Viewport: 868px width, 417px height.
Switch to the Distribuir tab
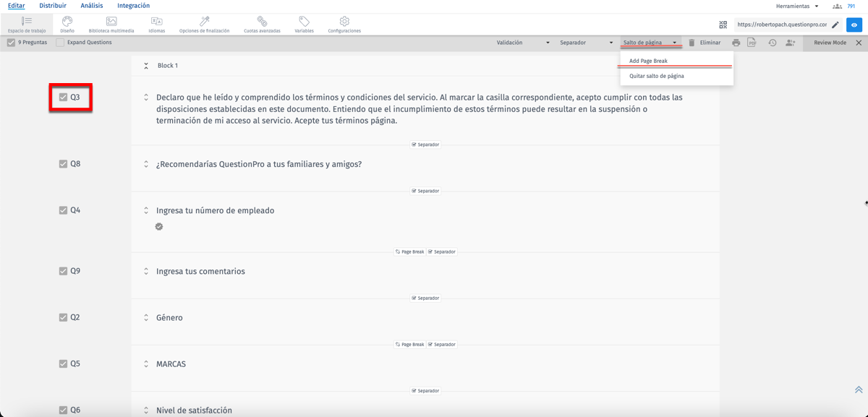pyautogui.click(x=53, y=6)
